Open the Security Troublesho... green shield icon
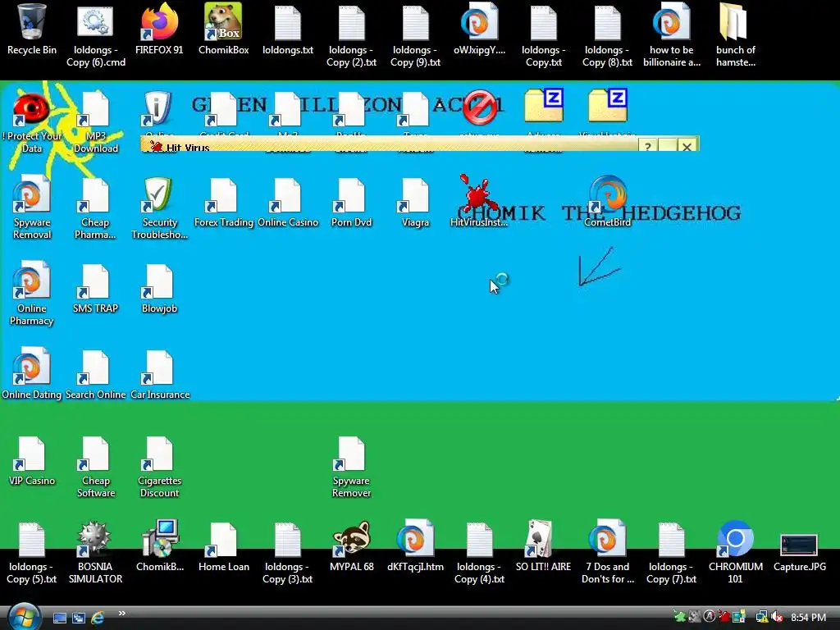The image size is (840, 630). (x=159, y=208)
